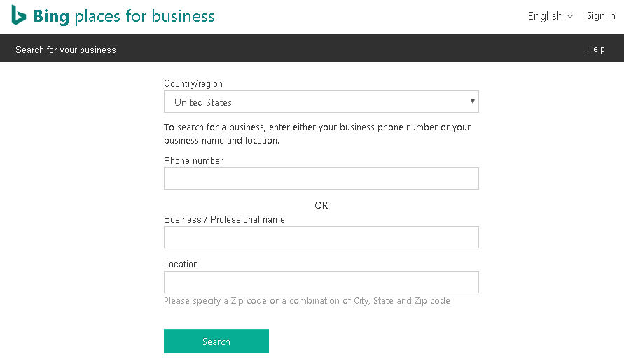Open the "places for business" home title
624x364 pixels.
pyautogui.click(x=144, y=16)
